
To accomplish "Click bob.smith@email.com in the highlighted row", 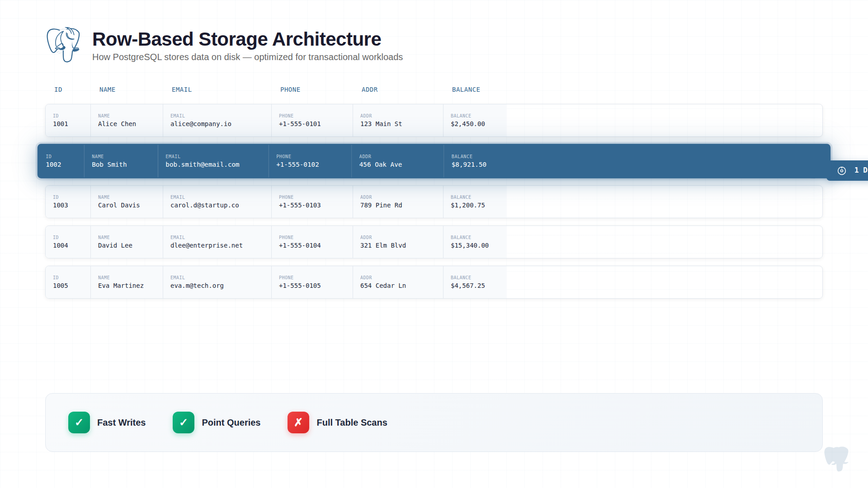I will tap(203, 164).
